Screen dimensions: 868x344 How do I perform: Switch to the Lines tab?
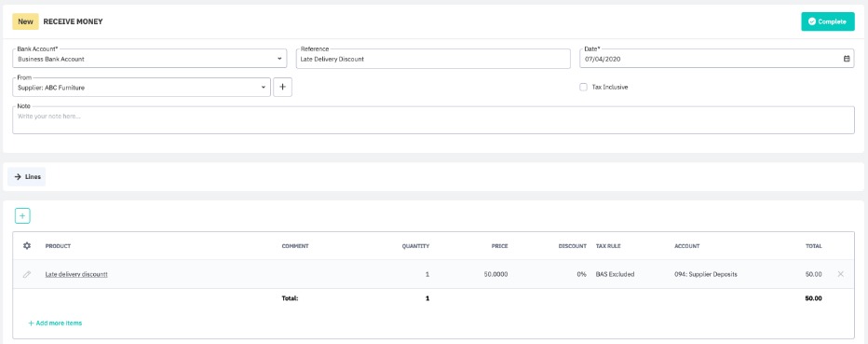(27, 177)
